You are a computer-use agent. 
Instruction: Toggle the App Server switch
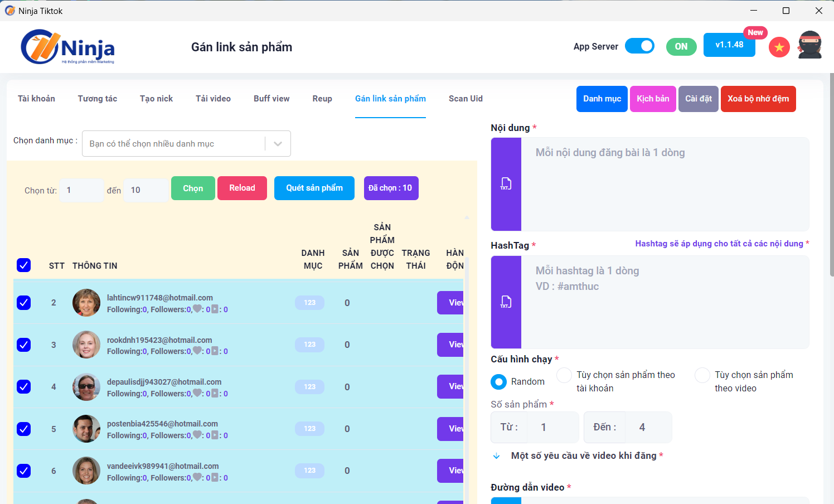tap(639, 46)
